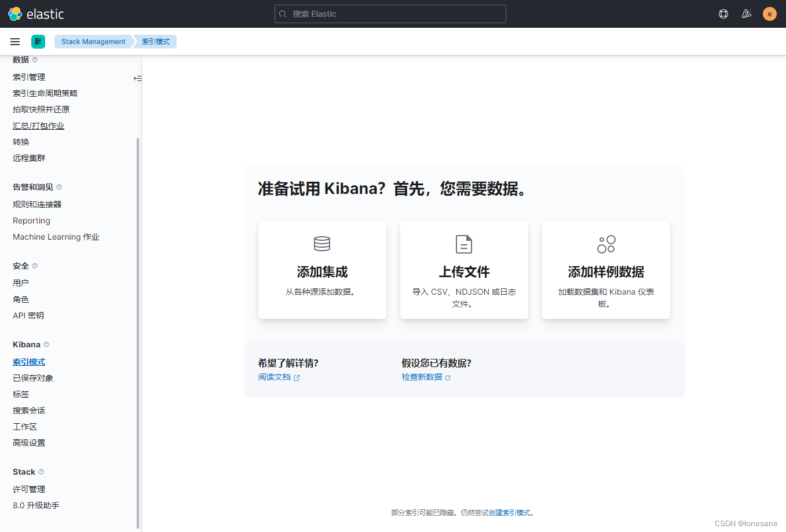
Task: Select the 添加集成 card title
Action: [x=322, y=272]
